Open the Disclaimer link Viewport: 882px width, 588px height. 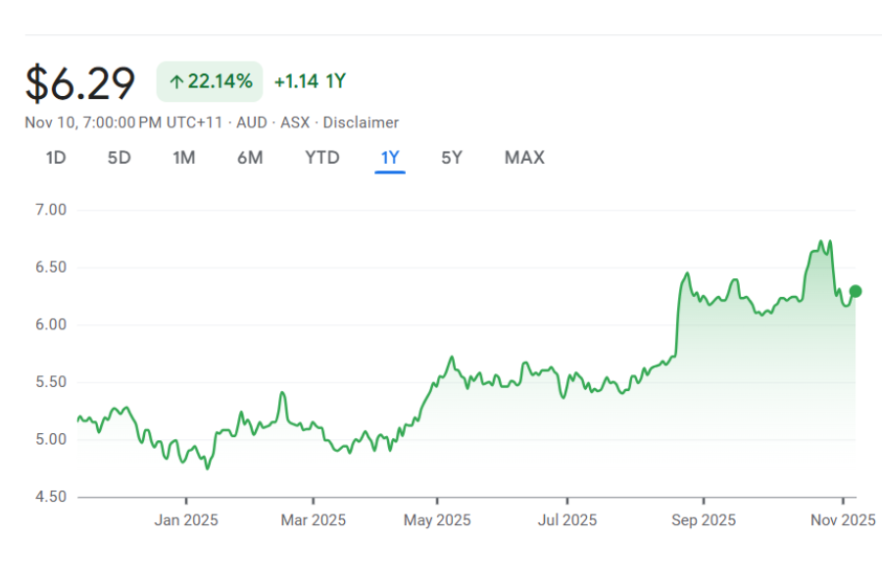click(361, 122)
